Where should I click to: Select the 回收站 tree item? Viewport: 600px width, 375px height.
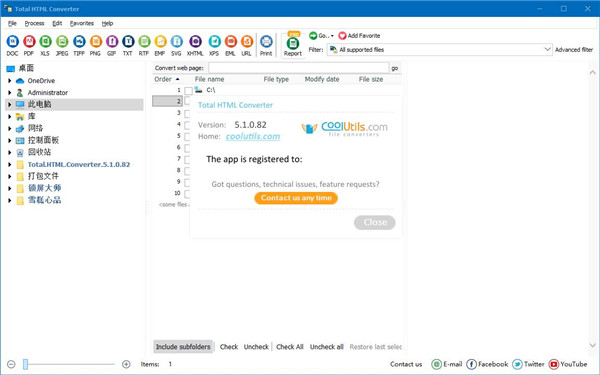point(39,152)
